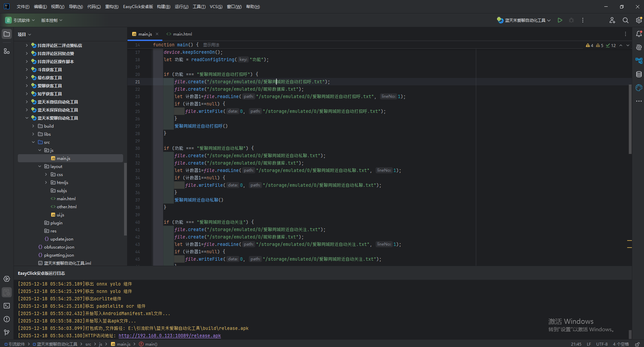Open IDE settings gear icon

pyautogui.click(x=639, y=20)
